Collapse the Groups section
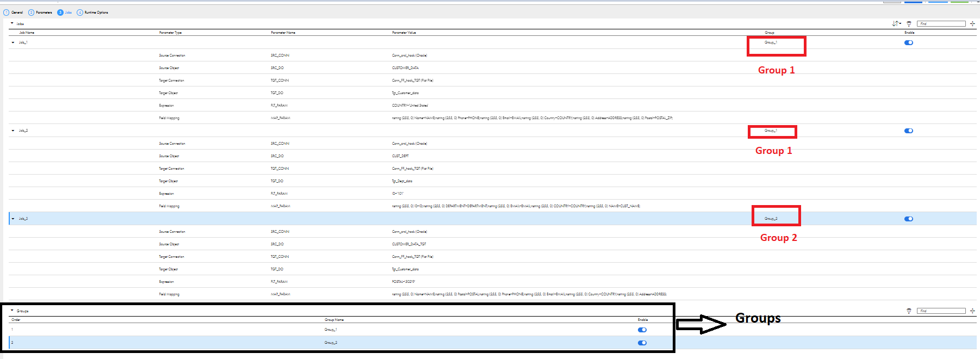The height and width of the screenshot is (359, 980). 12,311
